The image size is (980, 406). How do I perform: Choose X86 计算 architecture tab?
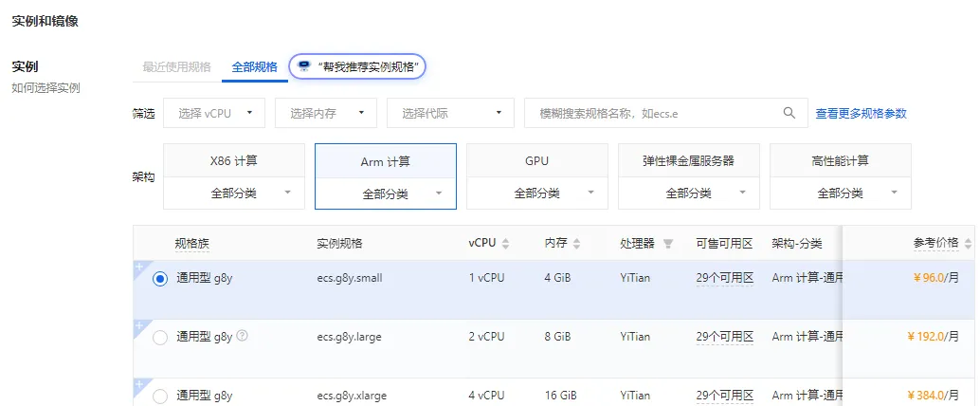pos(234,160)
